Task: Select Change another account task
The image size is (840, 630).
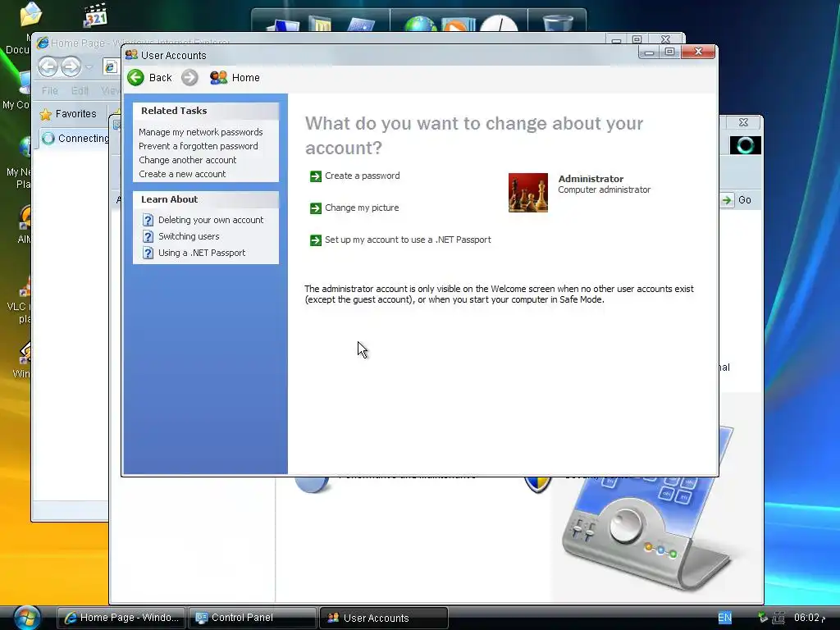Action: [188, 160]
